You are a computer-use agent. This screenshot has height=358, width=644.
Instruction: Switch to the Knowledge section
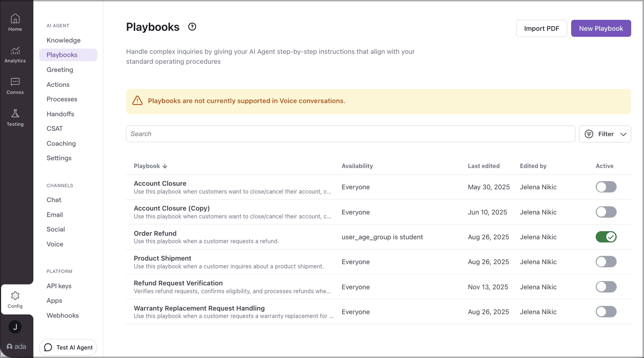[x=63, y=40]
